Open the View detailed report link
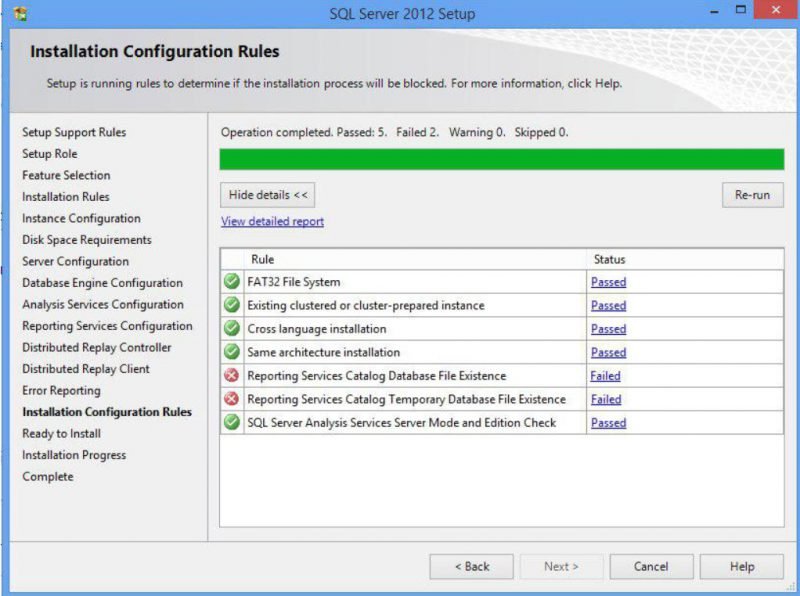This screenshot has height=596, width=800. click(272, 221)
